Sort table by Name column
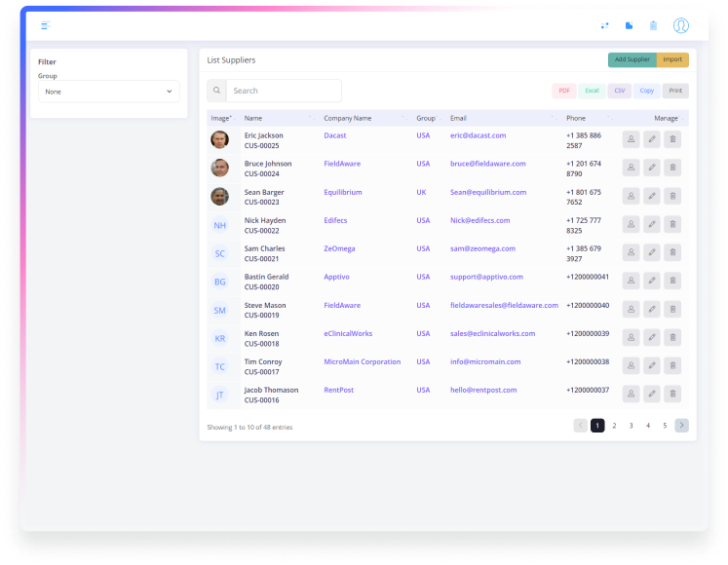728x565 pixels. pyautogui.click(x=280, y=119)
